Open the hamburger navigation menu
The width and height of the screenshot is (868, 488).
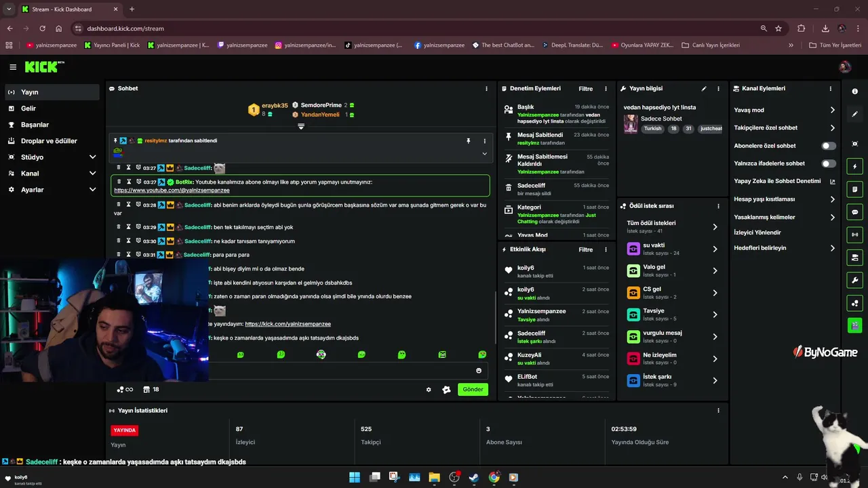click(x=13, y=67)
